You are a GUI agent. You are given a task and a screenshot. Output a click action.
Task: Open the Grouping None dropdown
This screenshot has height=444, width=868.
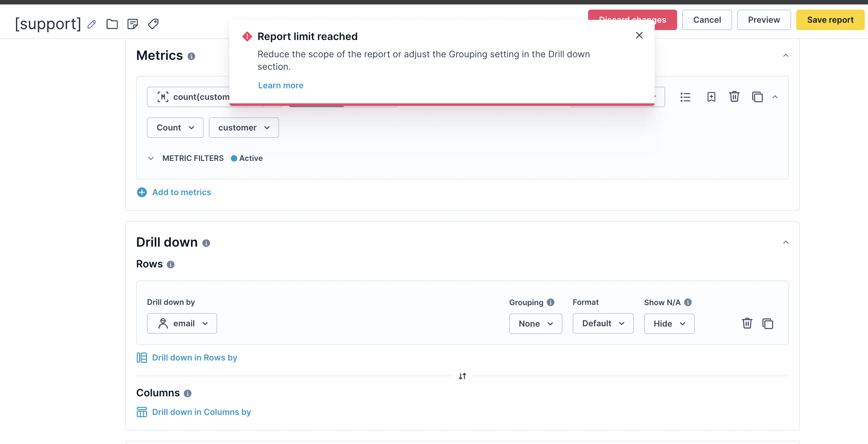[536, 323]
